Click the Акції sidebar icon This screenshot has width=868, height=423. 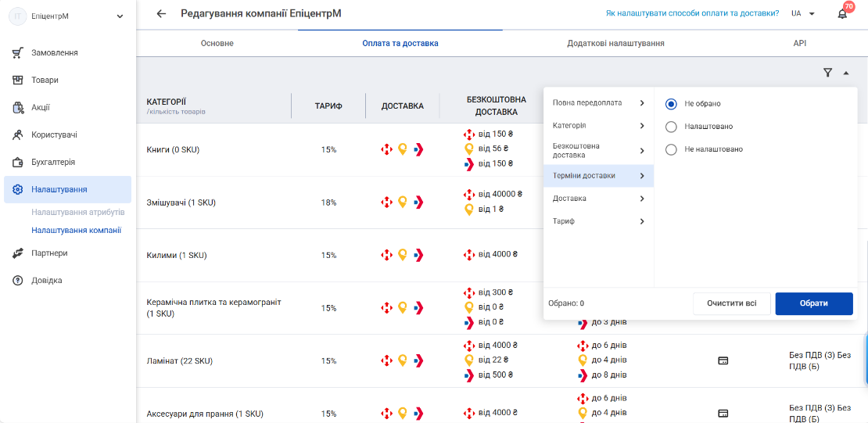[18, 107]
